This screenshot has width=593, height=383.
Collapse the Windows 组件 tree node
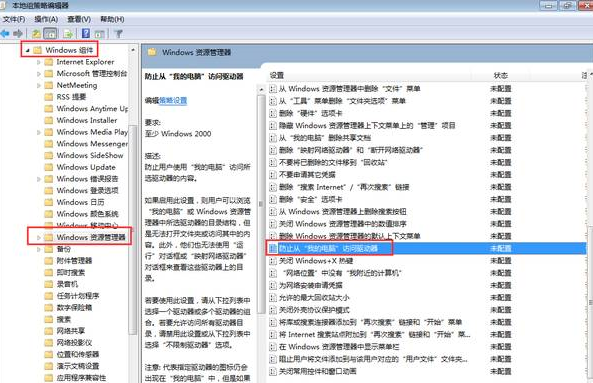coord(28,50)
